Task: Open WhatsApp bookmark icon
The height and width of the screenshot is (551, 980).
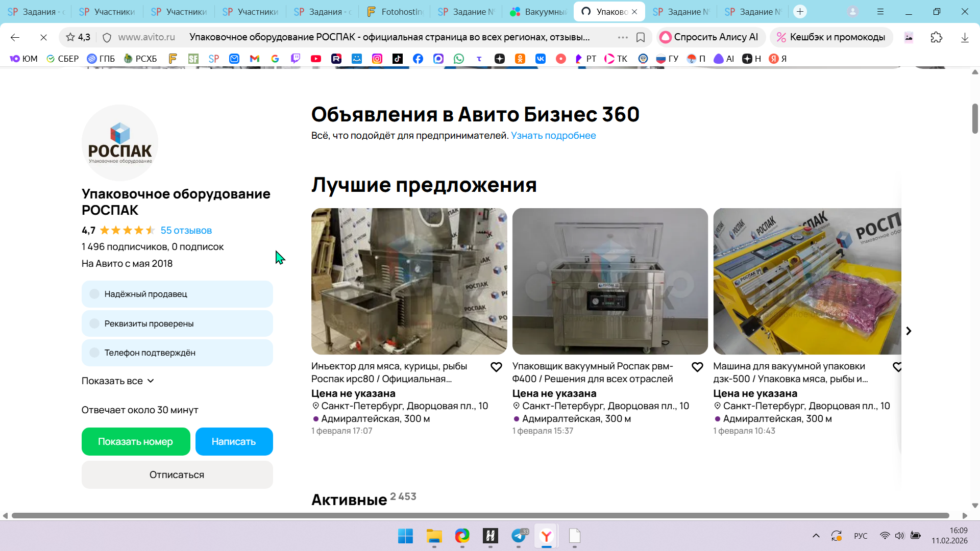Action: pos(459,59)
